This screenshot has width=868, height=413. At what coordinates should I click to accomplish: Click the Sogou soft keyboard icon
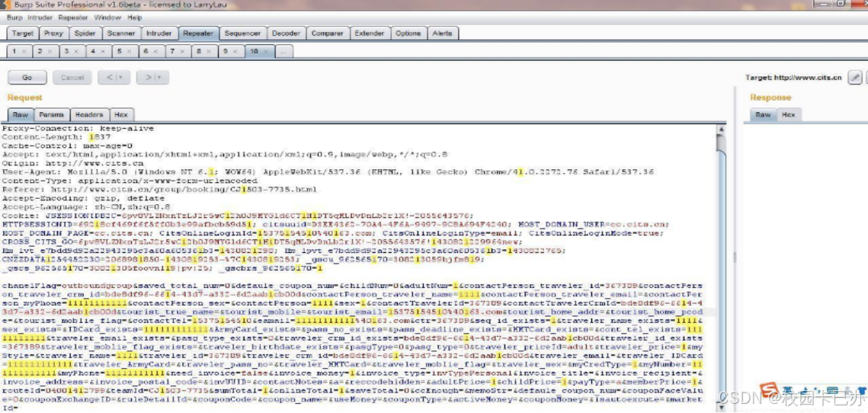[833, 391]
